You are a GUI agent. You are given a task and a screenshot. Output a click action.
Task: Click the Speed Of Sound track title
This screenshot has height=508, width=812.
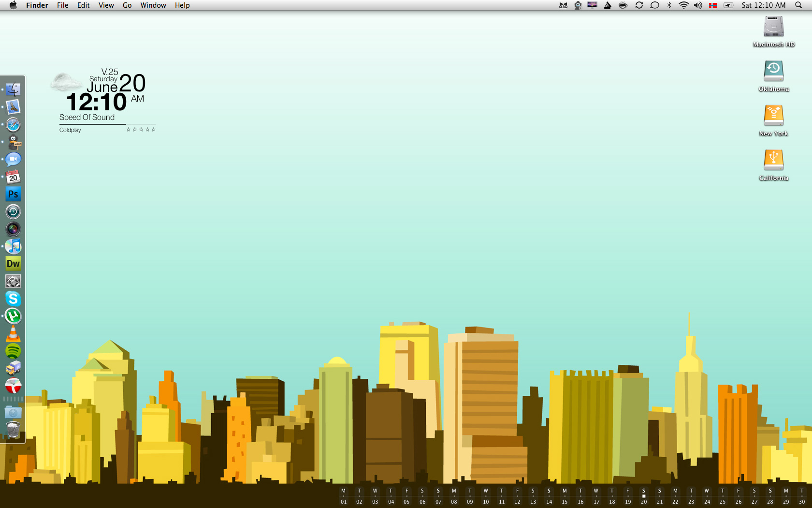coord(87,117)
